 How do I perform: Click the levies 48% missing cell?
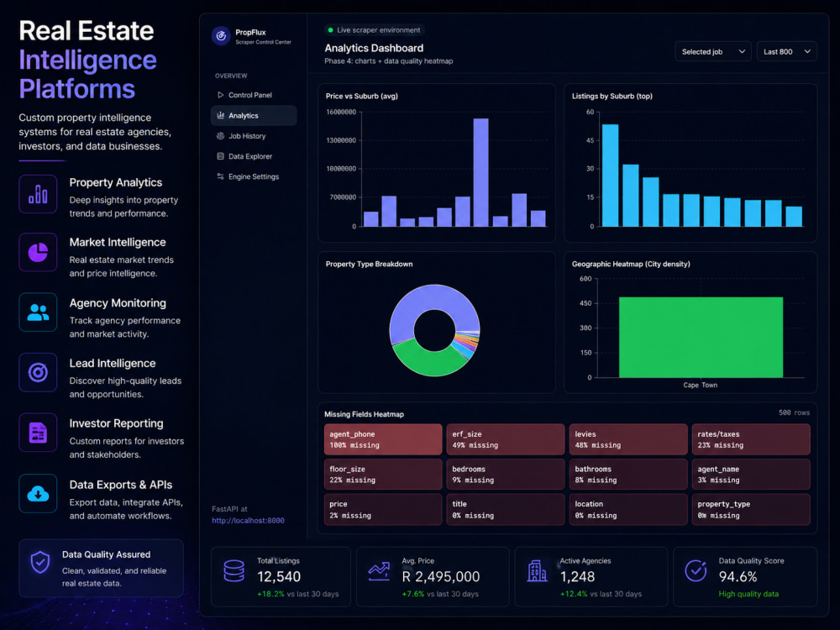click(x=627, y=439)
